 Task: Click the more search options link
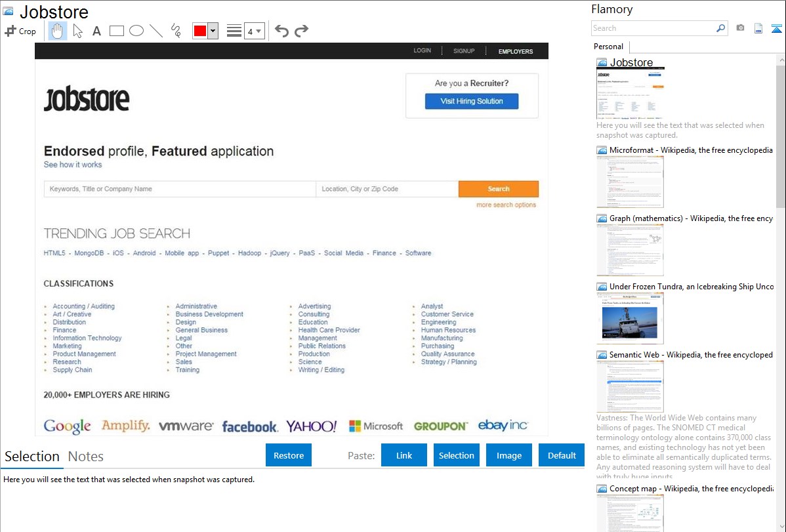click(507, 205)
